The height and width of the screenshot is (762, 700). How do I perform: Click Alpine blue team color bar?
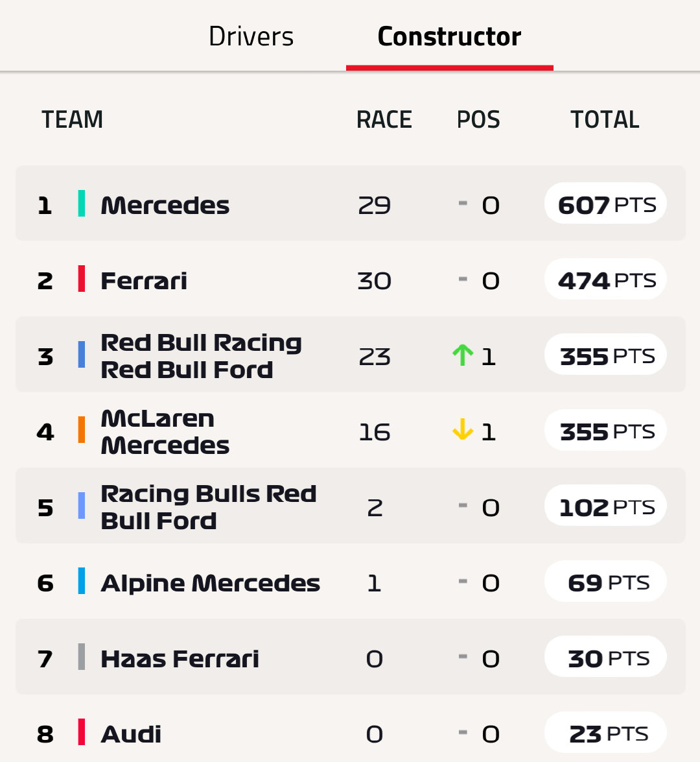[x=82, y=580]
